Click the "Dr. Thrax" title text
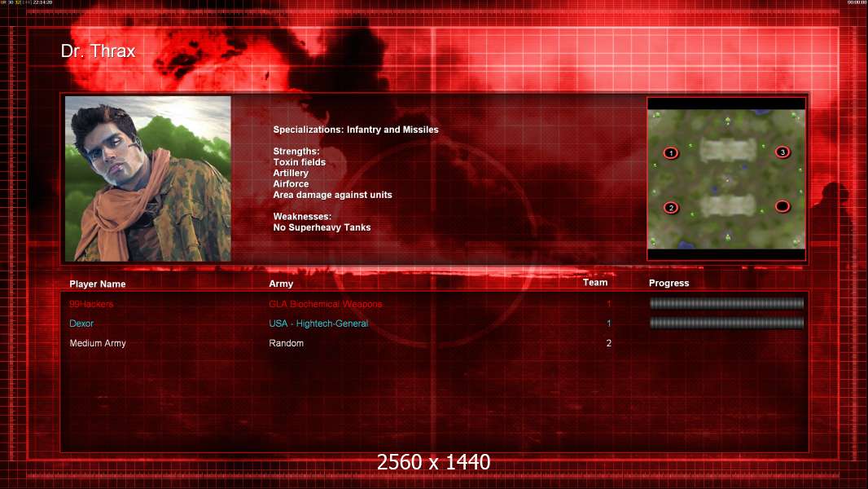Image resolution: width=868 pixels, height=489 pixels. point(98,51)
